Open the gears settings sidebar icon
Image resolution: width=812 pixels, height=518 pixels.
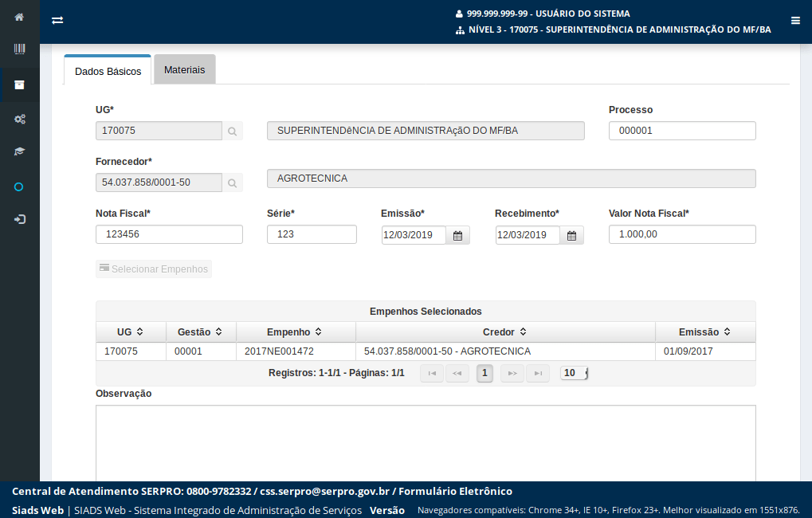tap(19, 119)
